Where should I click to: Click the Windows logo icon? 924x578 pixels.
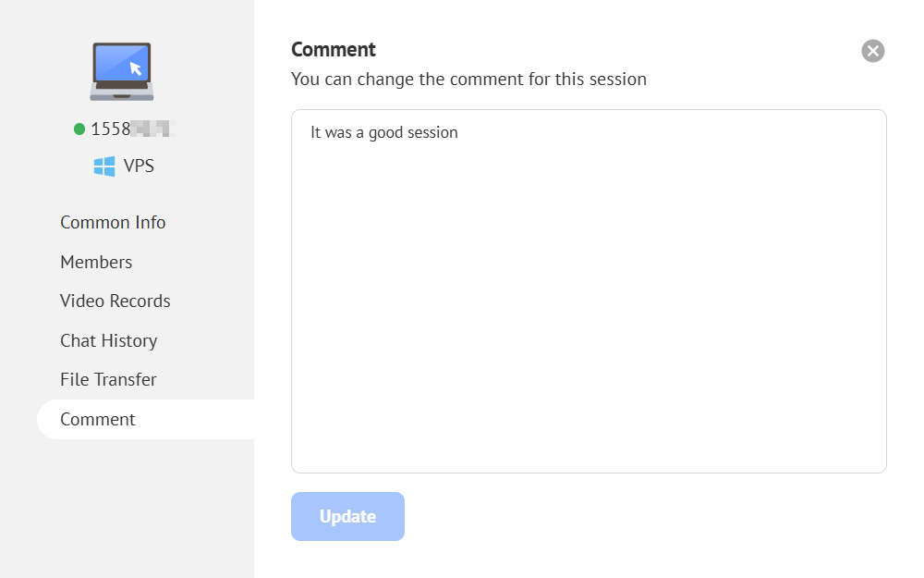104,166
